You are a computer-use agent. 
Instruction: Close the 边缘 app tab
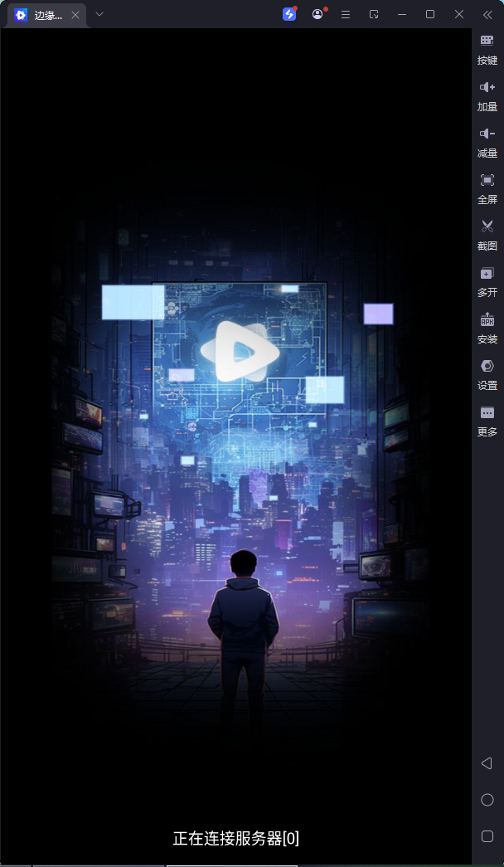point(75,15)
